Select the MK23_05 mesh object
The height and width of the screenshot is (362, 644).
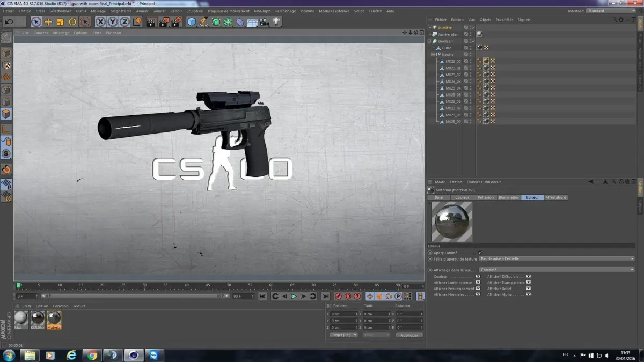[x=453, y=95]
